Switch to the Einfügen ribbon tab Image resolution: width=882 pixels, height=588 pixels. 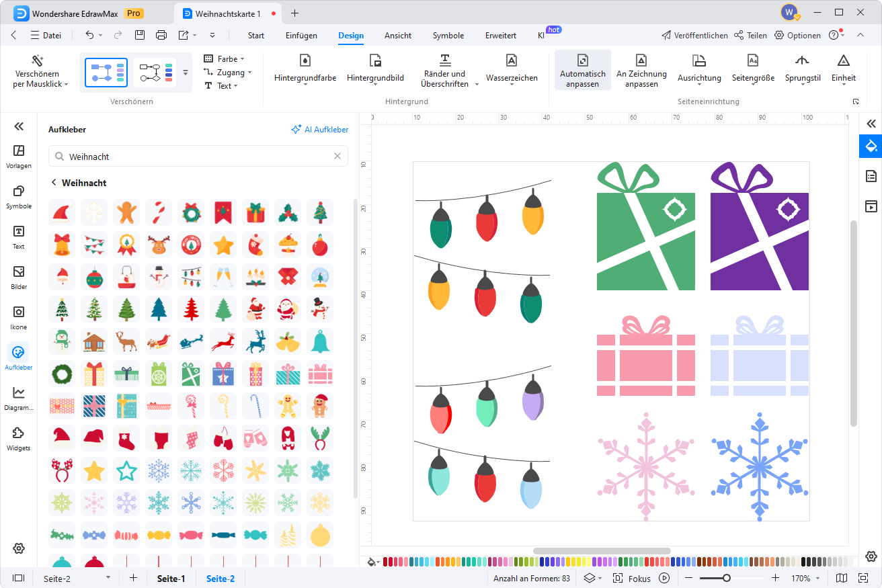click(x=301, y=36)
